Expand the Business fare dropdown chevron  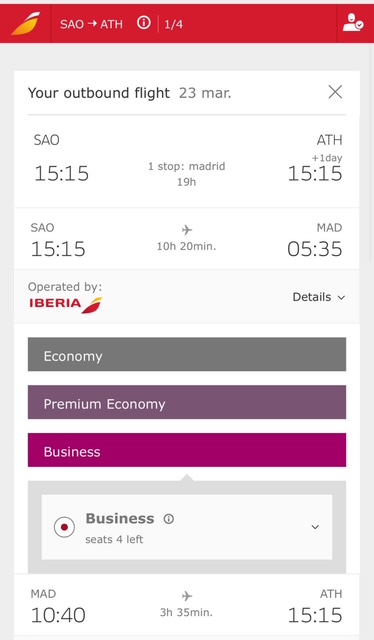(315, 527)
